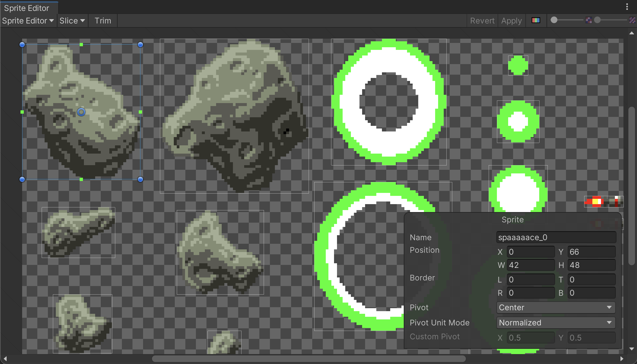Click the low-resolution mip level icon
The image size is (637, 364).
pos(588,20)
